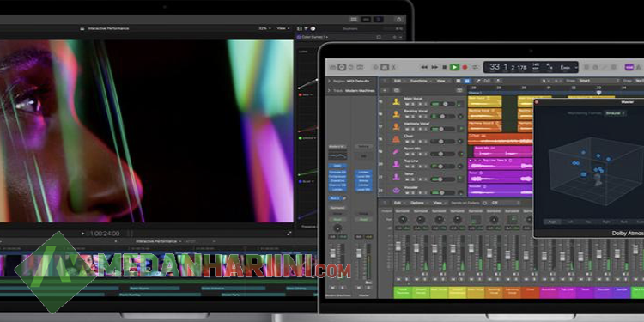Click the Quick Help icon in Logic toolbar
The height and width of the screenshot is (322, 644).
point(350,67)
